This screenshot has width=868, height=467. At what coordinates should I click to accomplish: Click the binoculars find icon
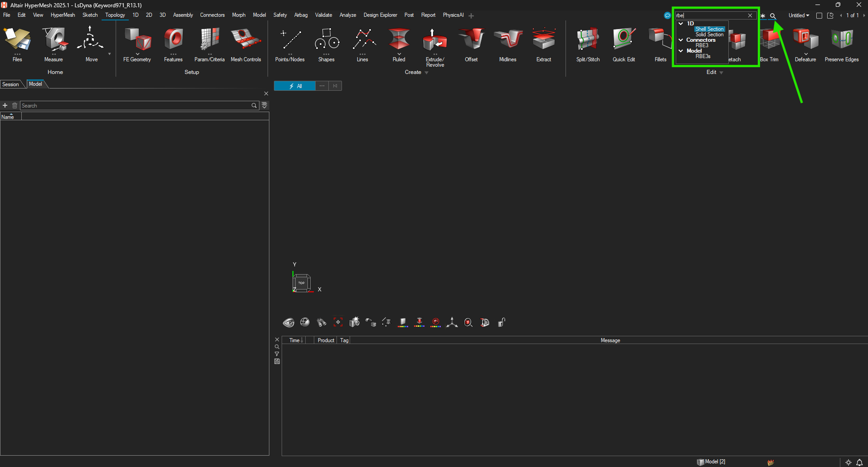pos(322,322)
